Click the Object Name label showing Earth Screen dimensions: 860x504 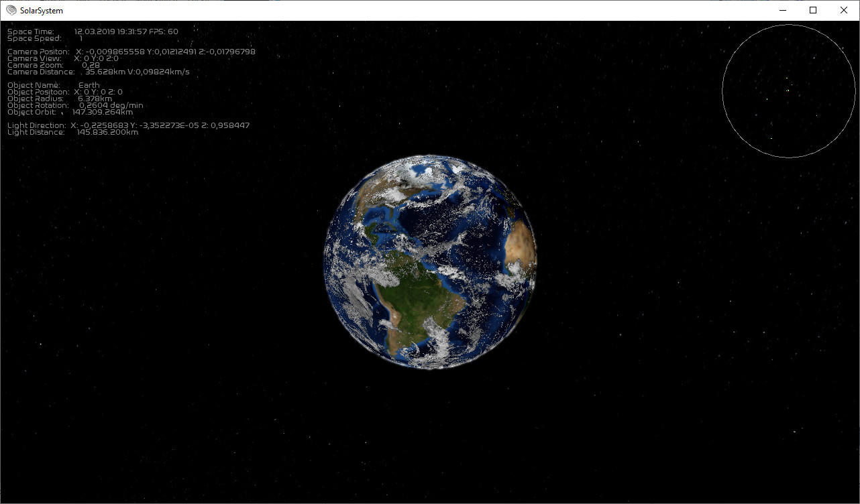click(x=89, y=85)
